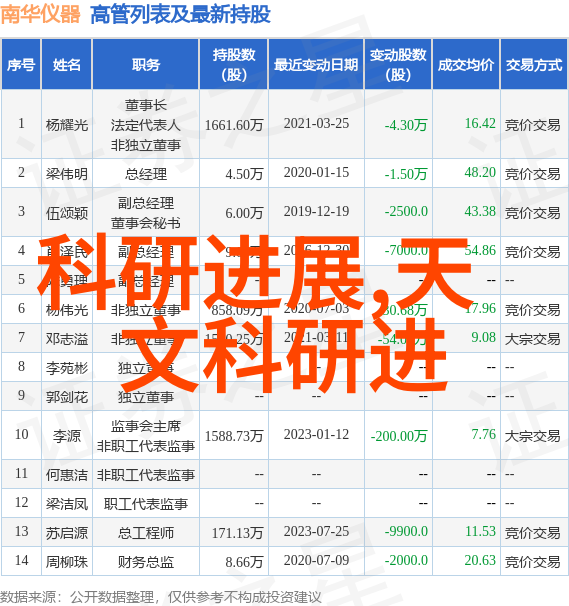Viewport: 569px width, 606px height.
Task: Select the name 郭剑花
Action: pyautogui.click(x=67, y=397)
